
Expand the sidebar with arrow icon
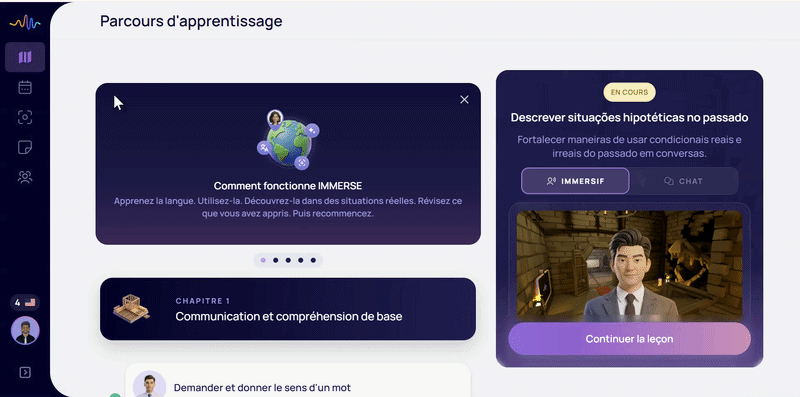coord(25,373)
